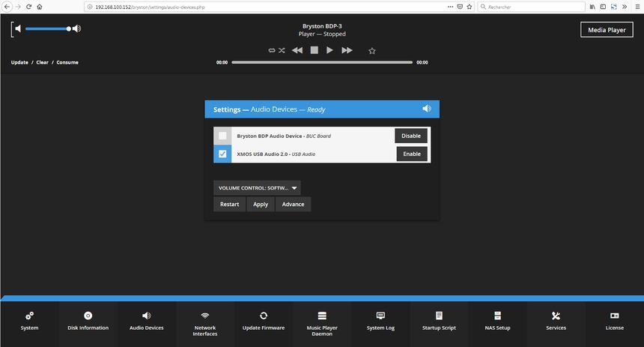Screen dimensions: 644x347
Task: Start playback with play button
Action: click(329, 50)
